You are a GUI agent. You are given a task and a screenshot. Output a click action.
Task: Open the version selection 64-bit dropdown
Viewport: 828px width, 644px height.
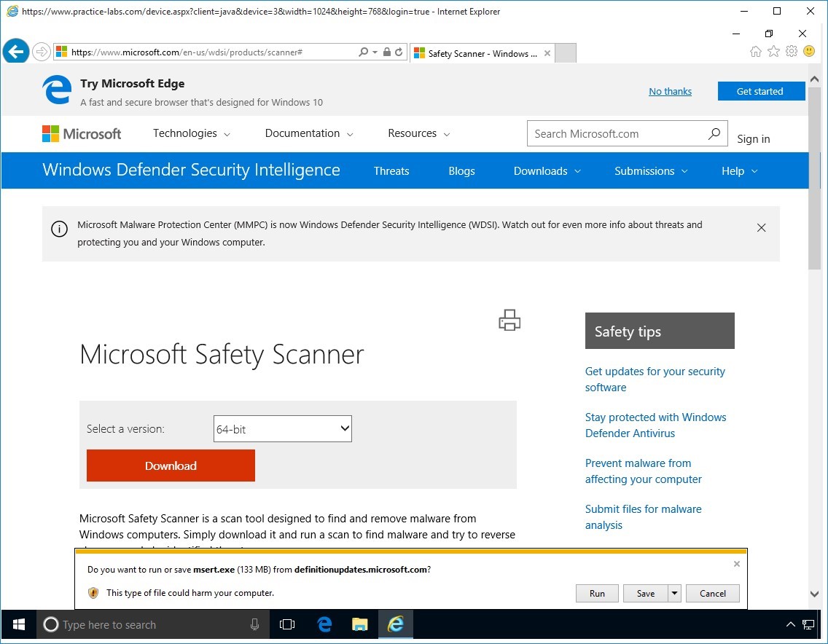pos(282,429)
